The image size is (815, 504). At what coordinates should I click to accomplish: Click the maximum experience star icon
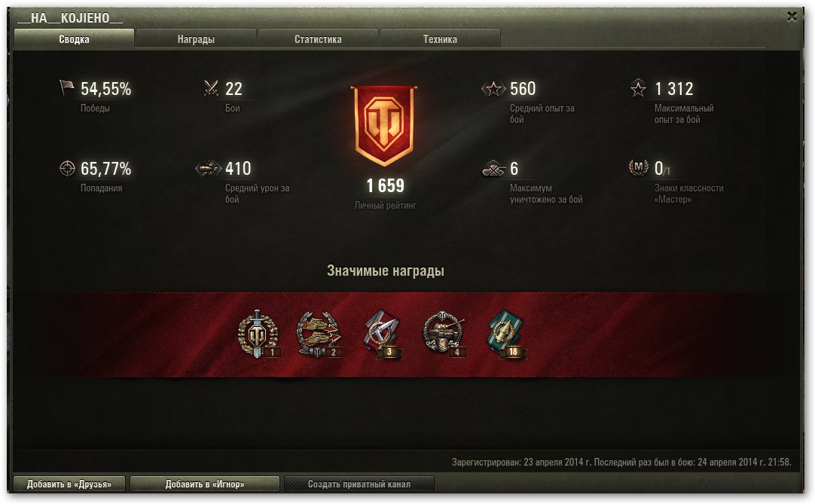(x=638, y=88)
